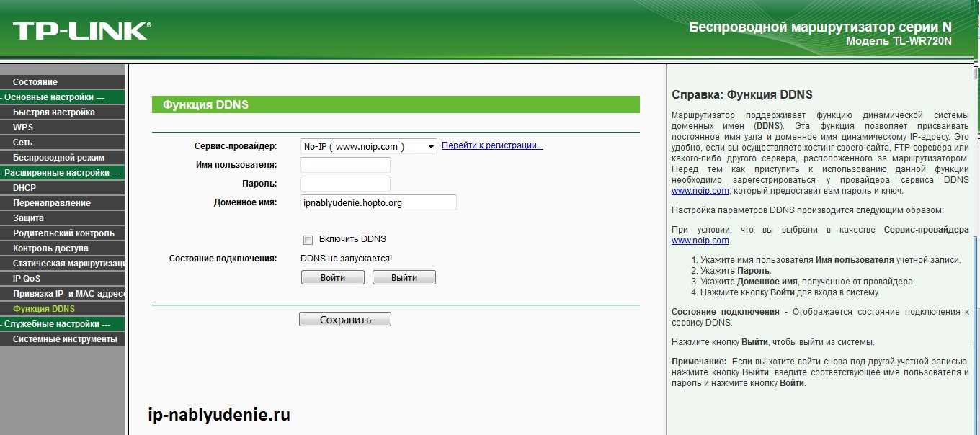The height and width of the screenshot is (435, 980).
Task: Enable the Включить DDNS checkbox
Action: (308, 240)
